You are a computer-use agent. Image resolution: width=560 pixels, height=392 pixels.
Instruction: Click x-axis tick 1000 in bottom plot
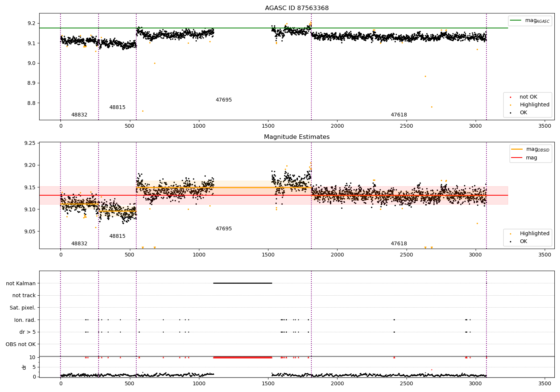pyautogui.click(x=199, y=383)
